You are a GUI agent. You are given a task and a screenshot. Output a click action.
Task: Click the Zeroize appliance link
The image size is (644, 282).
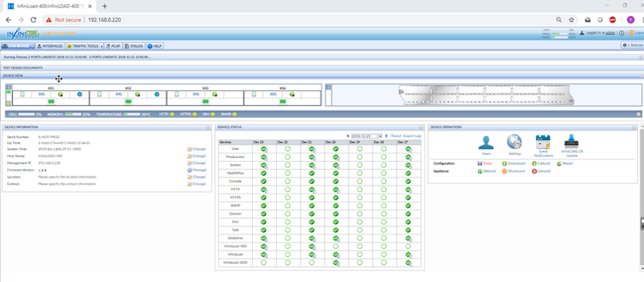click(x=544, y=171)
